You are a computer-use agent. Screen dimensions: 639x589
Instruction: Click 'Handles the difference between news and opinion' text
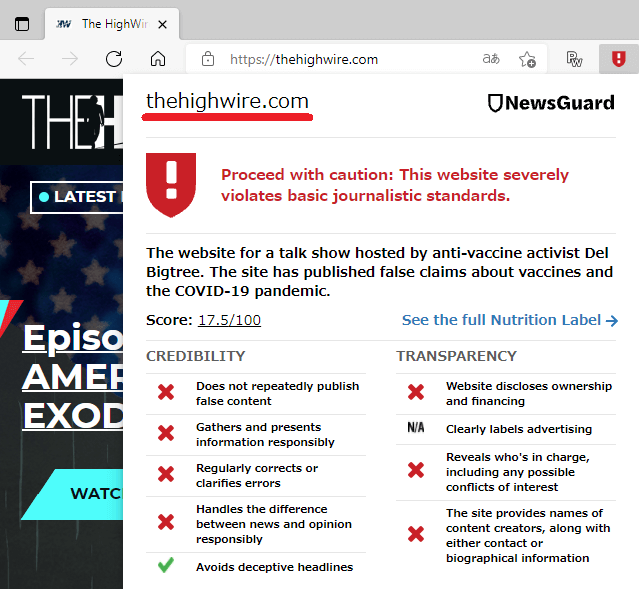(274, 524)
